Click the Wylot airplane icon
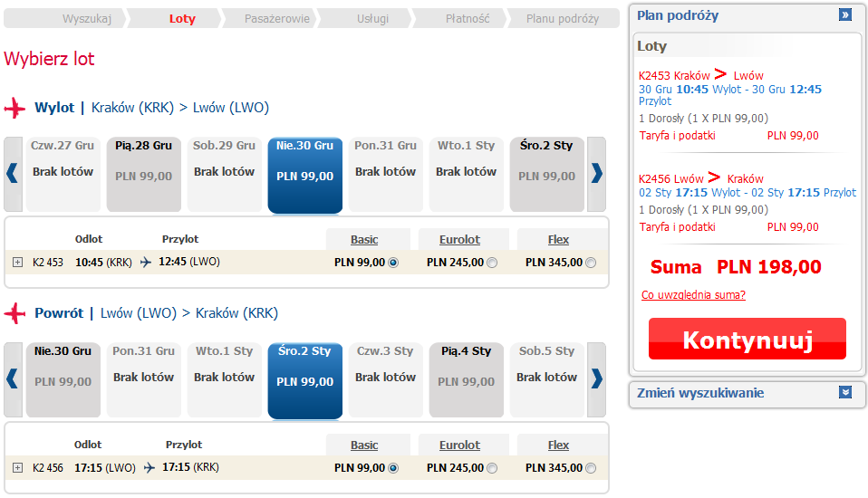 [15, 108]
